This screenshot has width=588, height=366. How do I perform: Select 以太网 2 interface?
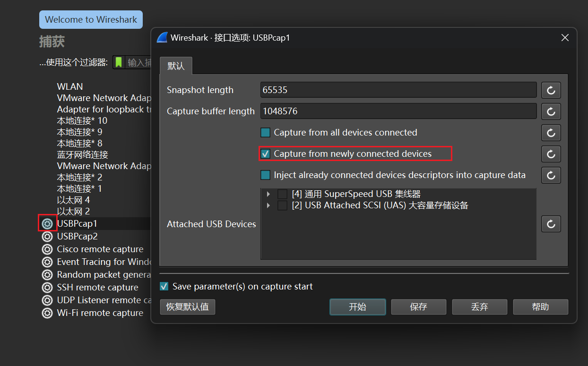(73, 211)
